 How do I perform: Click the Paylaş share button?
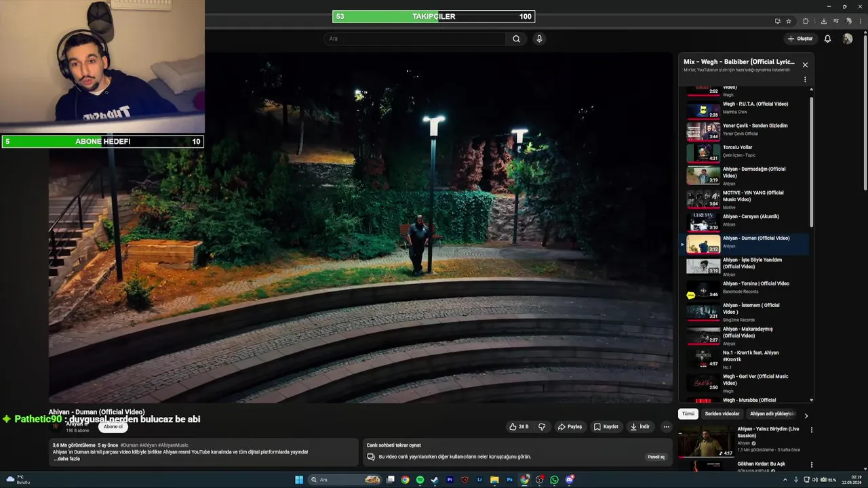tap(570, 426)
